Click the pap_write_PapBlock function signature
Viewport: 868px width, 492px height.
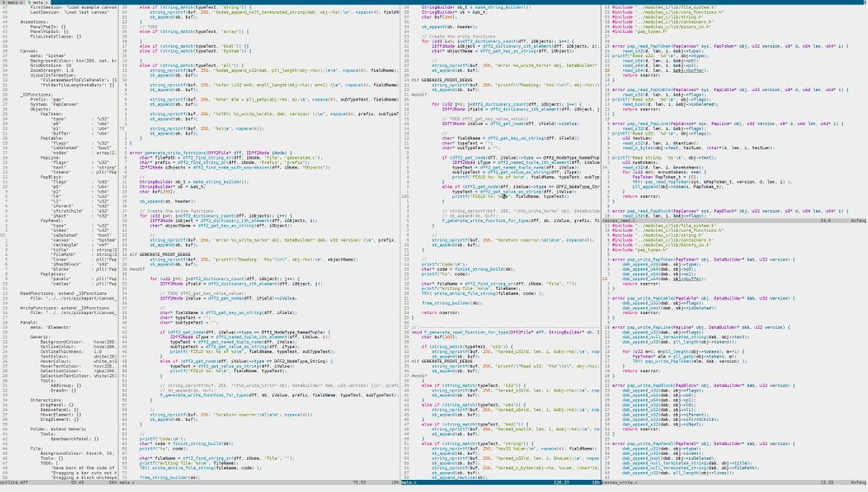[703, 385]
